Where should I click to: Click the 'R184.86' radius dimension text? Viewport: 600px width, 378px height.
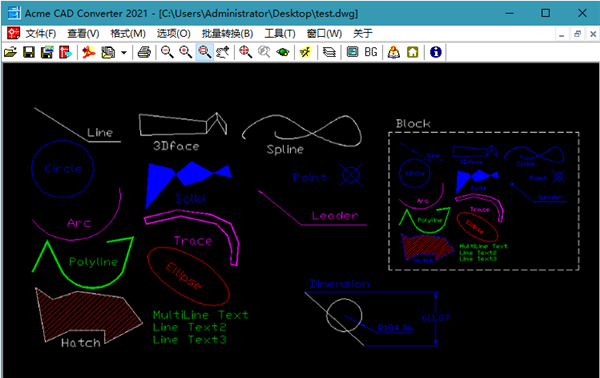tap(395, 328)
